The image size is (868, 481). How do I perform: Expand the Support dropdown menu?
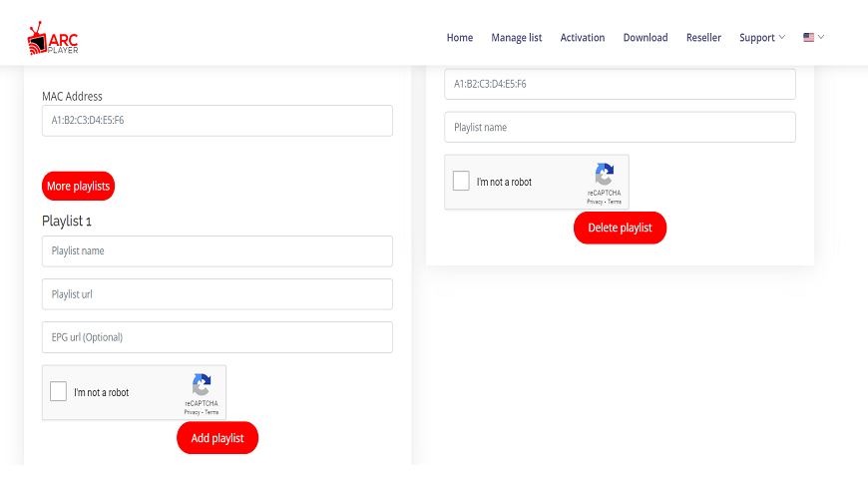click(x=762, y=38)
